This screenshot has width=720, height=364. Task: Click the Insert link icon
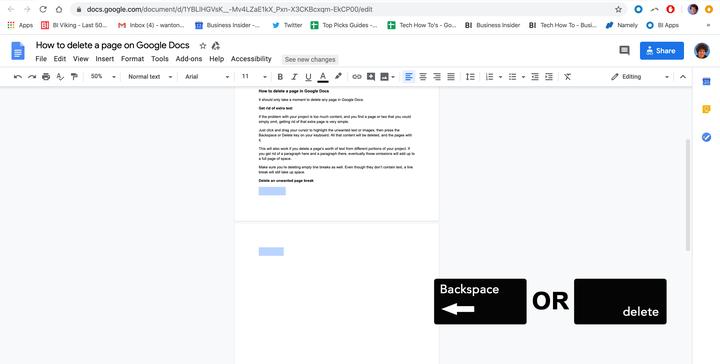(357, 77)
